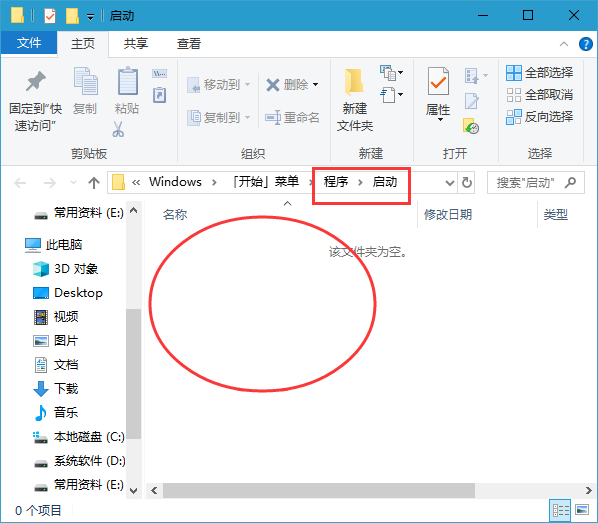Go back with the left arrow
This screenshot has width=598, height=523.
[20, 183]
